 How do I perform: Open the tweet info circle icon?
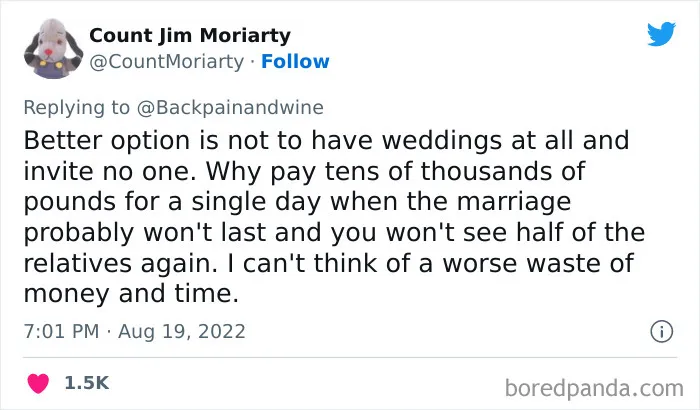(x=661, y=331)
